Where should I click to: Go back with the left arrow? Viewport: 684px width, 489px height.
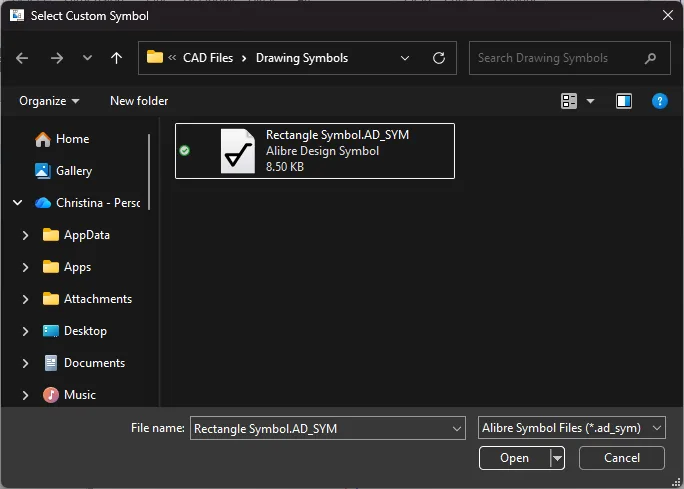pos(22,58)
